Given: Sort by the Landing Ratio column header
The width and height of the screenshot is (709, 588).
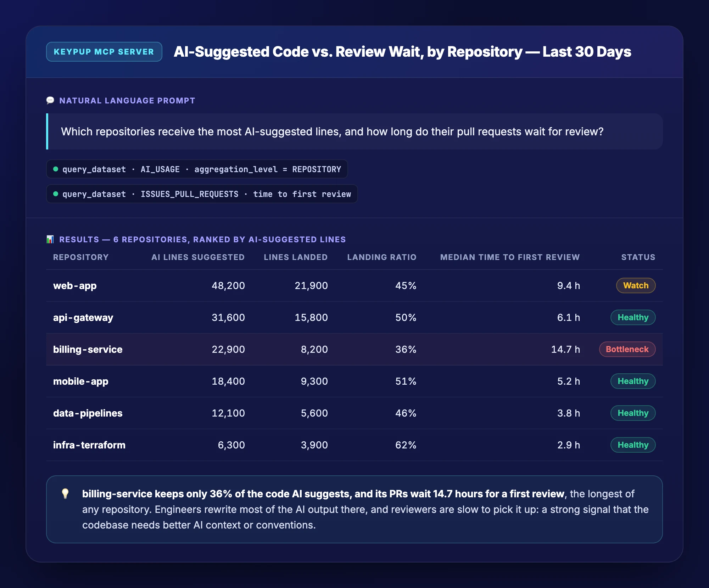Looking at the screenshot, I should point(382,257).
